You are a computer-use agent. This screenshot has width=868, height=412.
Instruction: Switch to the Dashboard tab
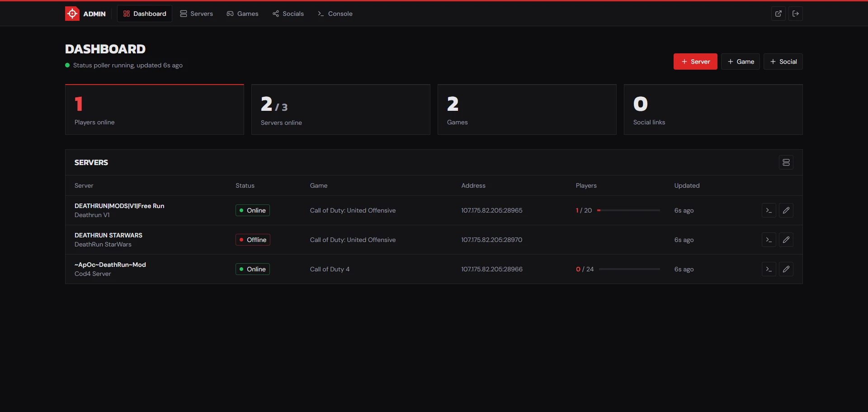point(145,14)
